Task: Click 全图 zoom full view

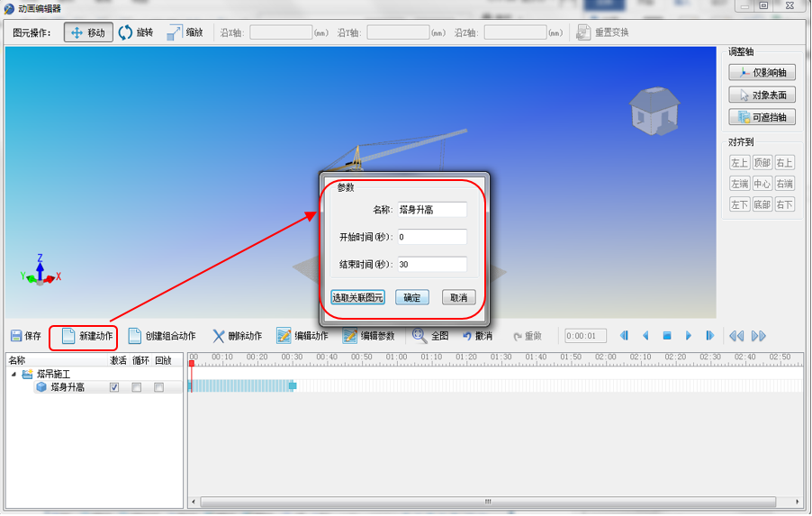Action: [x=430, y=336]
